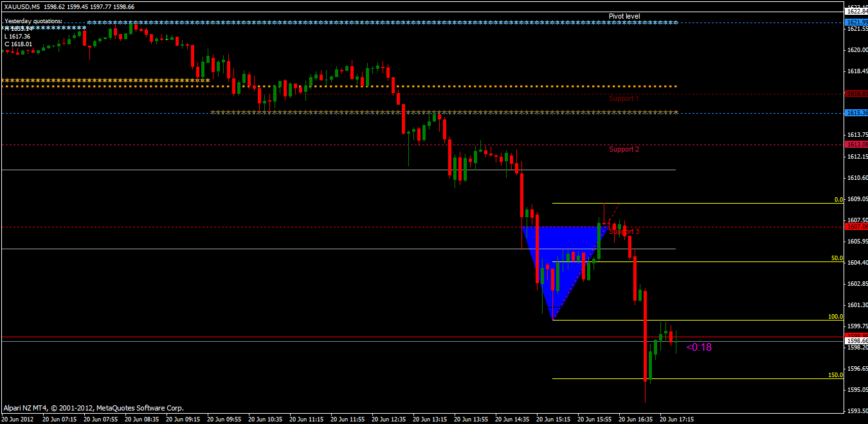Click the blue 1615.36 price tag
The image size is (868, 424).
[x=856, y=113]
